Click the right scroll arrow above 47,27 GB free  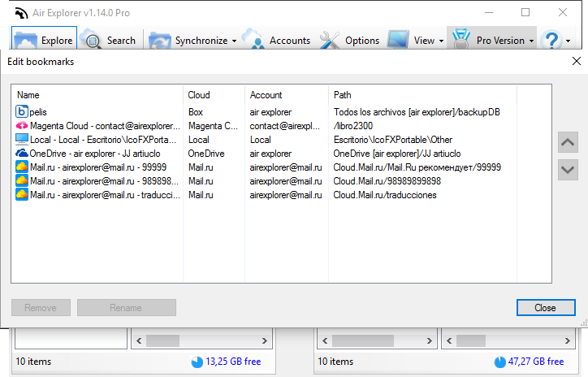click(568, 340)
